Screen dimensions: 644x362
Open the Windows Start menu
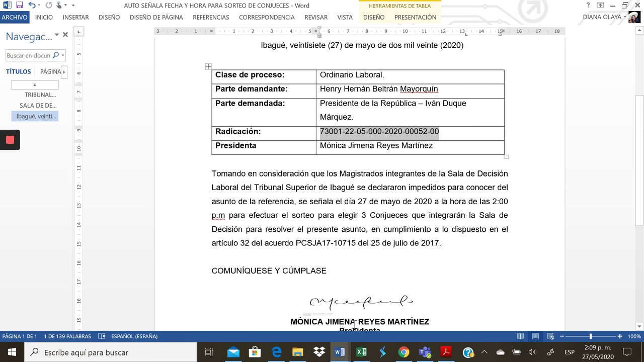point(12,352)
